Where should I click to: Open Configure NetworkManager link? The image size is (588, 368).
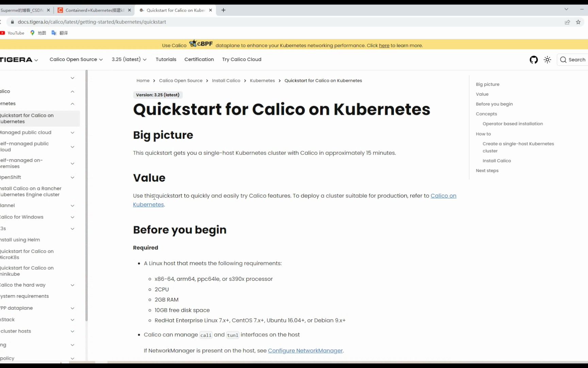click(305, 351)
